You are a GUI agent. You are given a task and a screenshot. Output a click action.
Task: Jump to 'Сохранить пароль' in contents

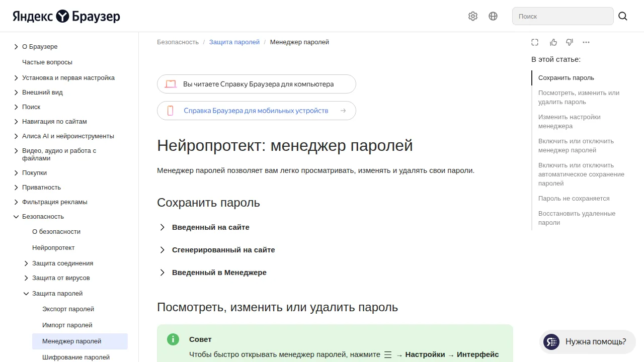(566, 78)
